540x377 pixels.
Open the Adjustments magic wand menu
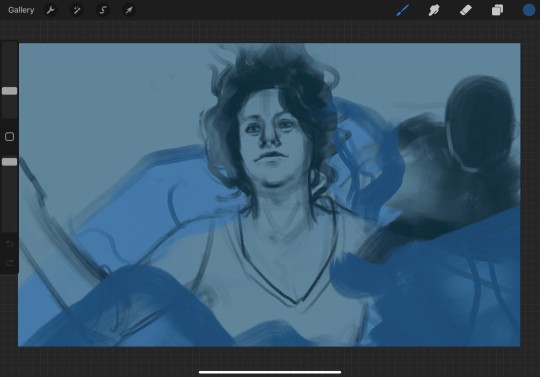coord(77,10)
